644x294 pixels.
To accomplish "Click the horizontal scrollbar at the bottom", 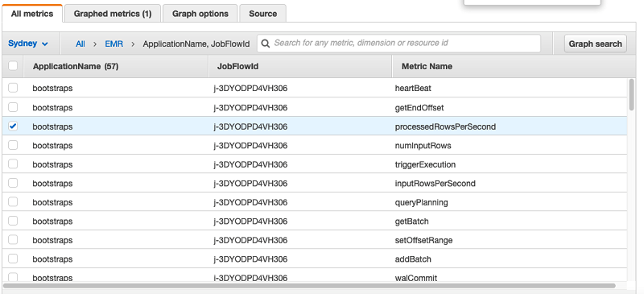I will tap(309, 285).
